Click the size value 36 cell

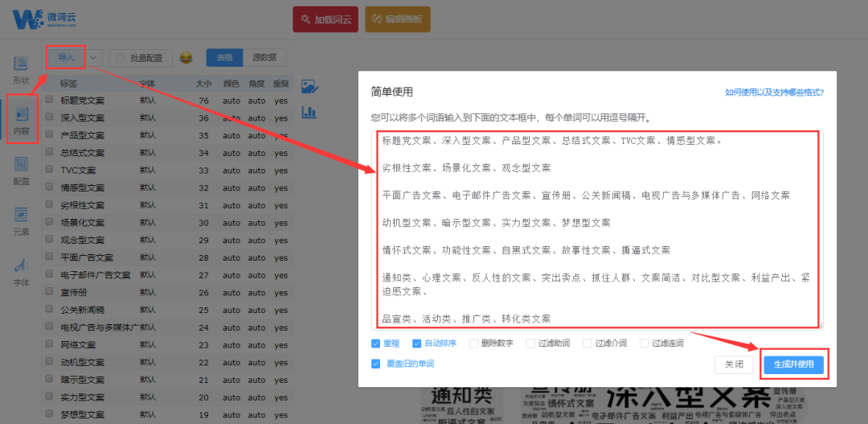click(203, 118)
